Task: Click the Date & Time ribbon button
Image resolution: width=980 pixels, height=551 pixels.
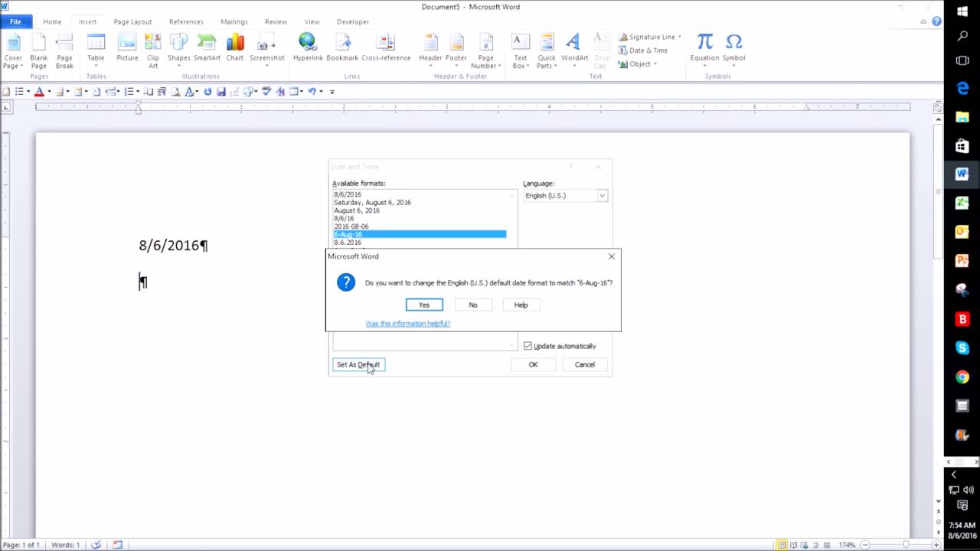Action: [642, 51]
